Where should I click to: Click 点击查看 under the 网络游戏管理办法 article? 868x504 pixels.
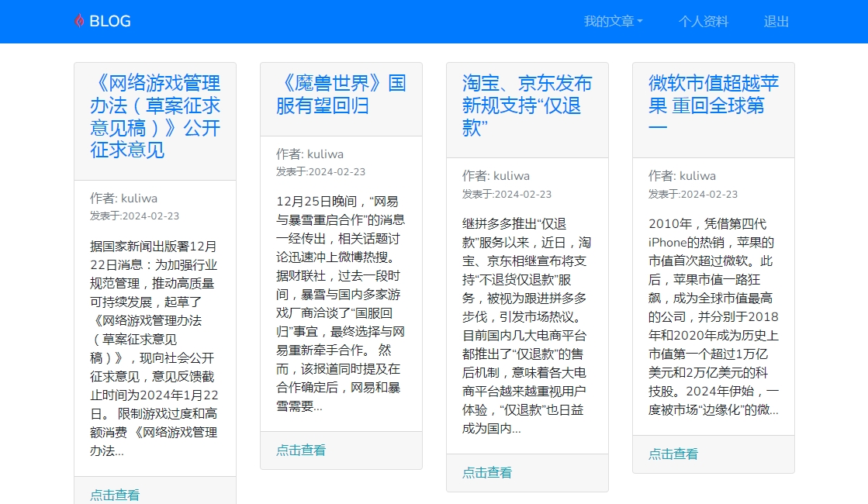click(x=115, y=495)
